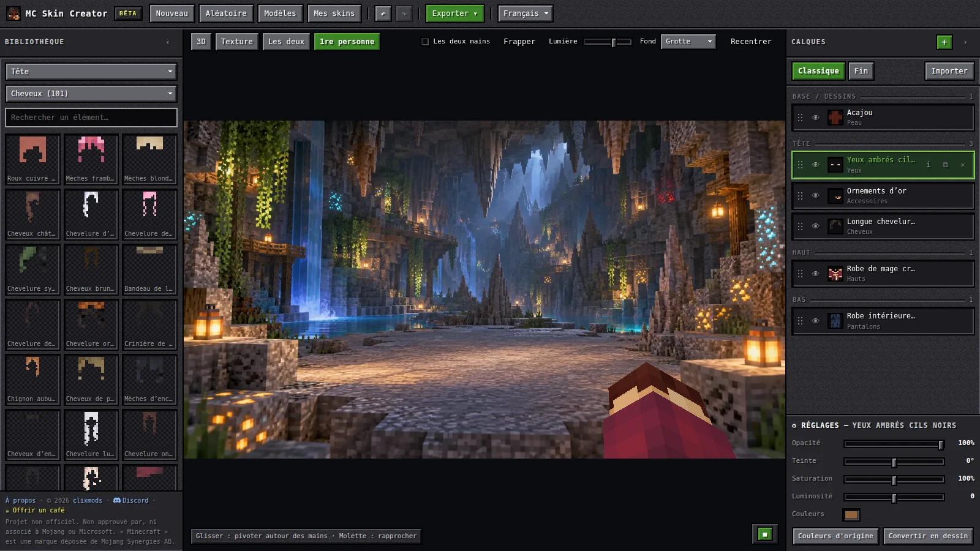Add a new layer with plus button

pyautogui.click(x=944, y=42)
